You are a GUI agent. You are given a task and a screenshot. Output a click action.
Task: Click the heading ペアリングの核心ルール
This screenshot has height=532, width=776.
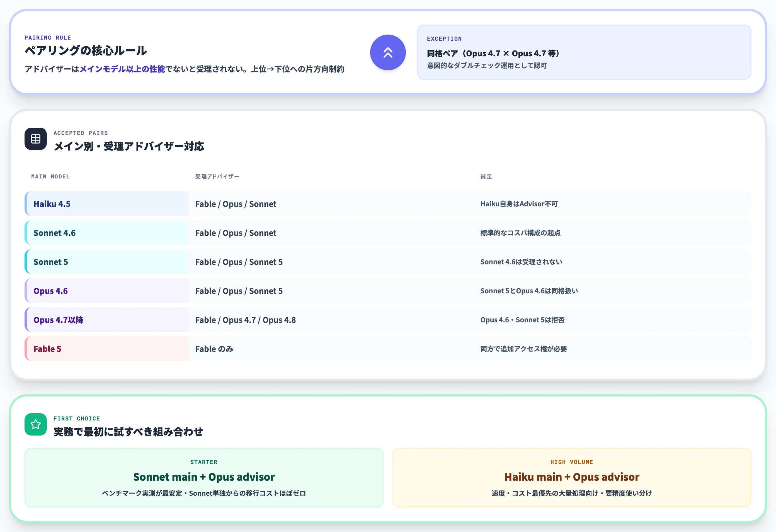point(86,51)
